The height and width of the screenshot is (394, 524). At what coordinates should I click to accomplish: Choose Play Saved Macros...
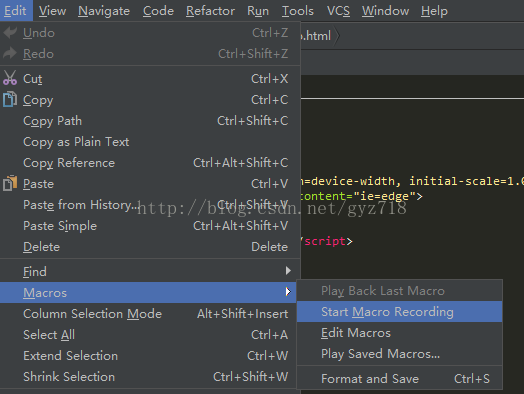[400, 354]
